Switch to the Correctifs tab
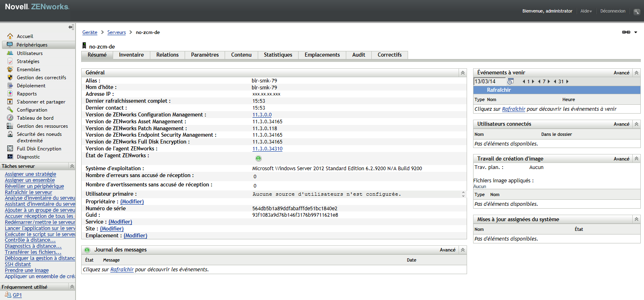Image resolution: width=644 pixels, height=300 pixels. pyautogui.click(x=389, y=55)
